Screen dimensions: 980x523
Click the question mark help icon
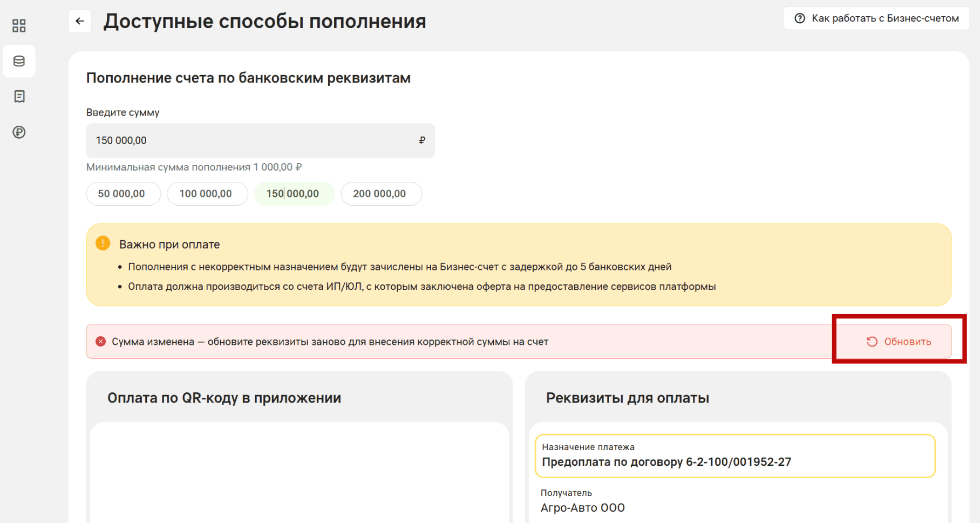[800, 18]
